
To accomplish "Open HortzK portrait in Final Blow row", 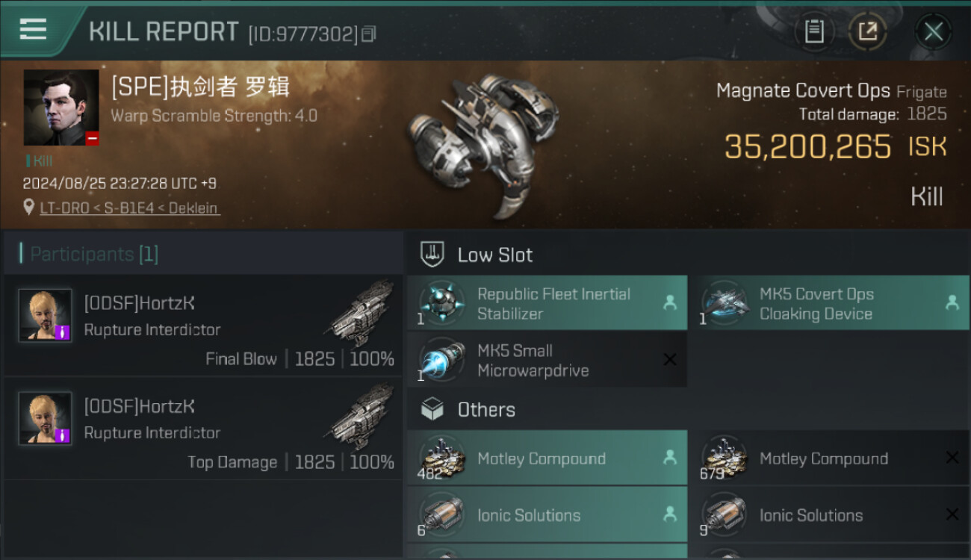I will (45, 315).
